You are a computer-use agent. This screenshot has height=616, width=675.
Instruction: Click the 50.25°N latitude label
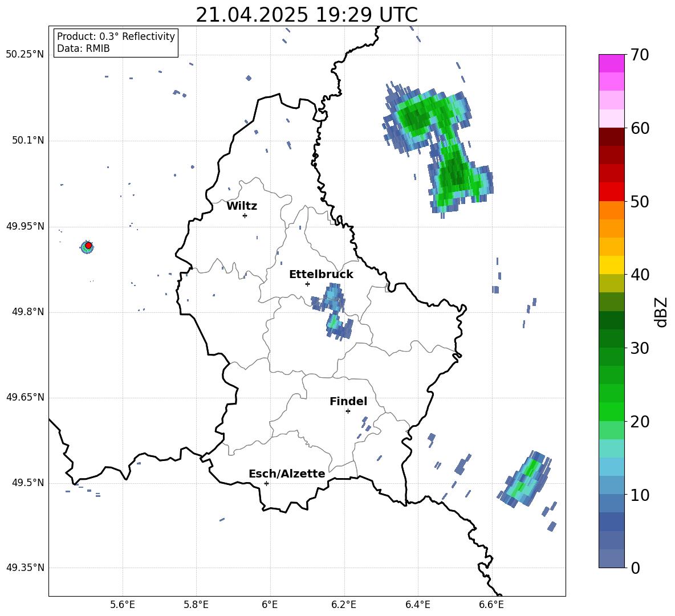click(25, 55)
